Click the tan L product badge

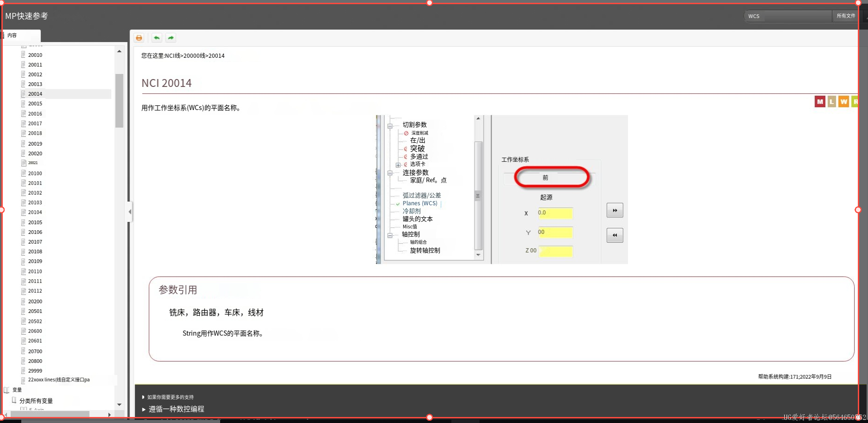[832, 102]
